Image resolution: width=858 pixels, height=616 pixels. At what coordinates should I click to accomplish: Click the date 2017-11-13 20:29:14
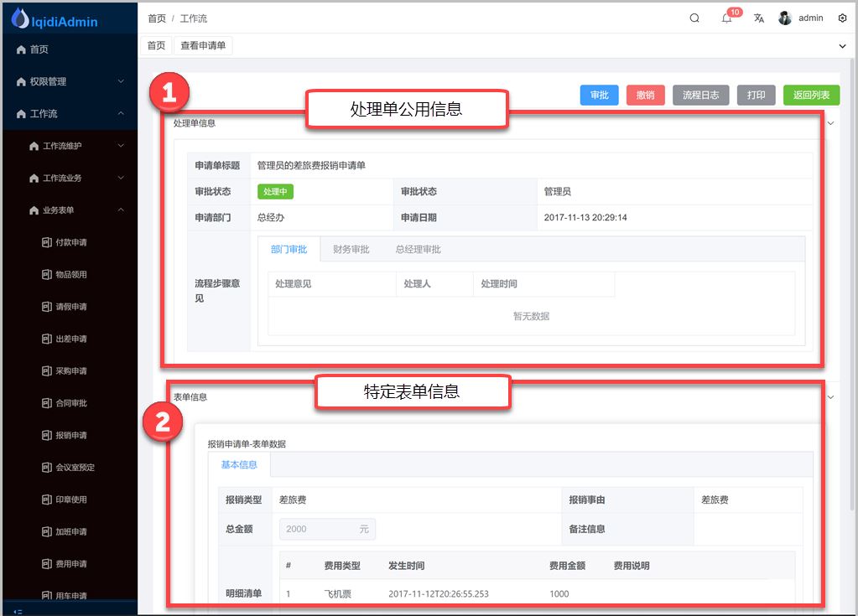point(585,218)
